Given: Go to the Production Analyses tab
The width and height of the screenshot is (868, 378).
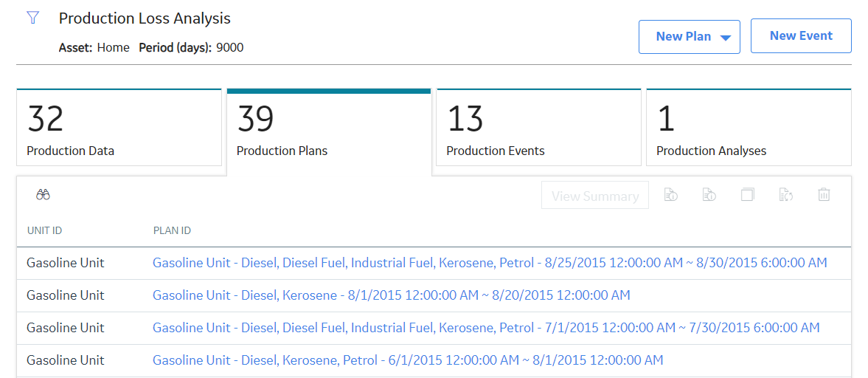Looking at the screenshot, I should click(749, 127).
